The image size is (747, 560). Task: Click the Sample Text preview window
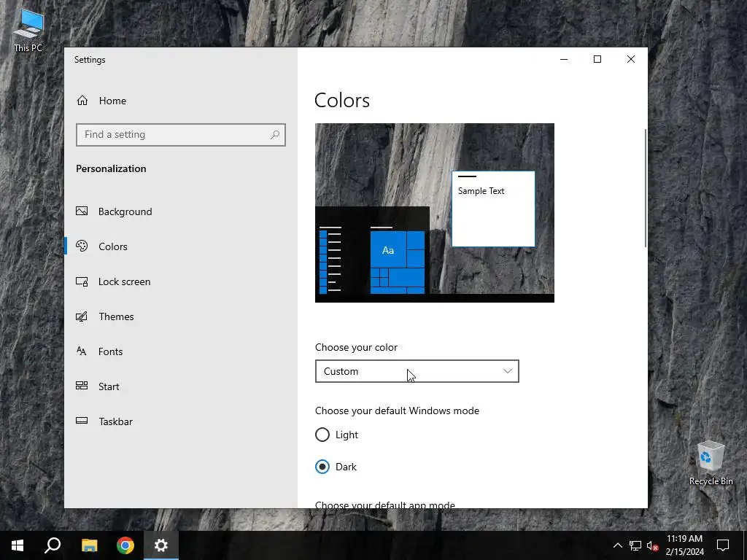493,209
